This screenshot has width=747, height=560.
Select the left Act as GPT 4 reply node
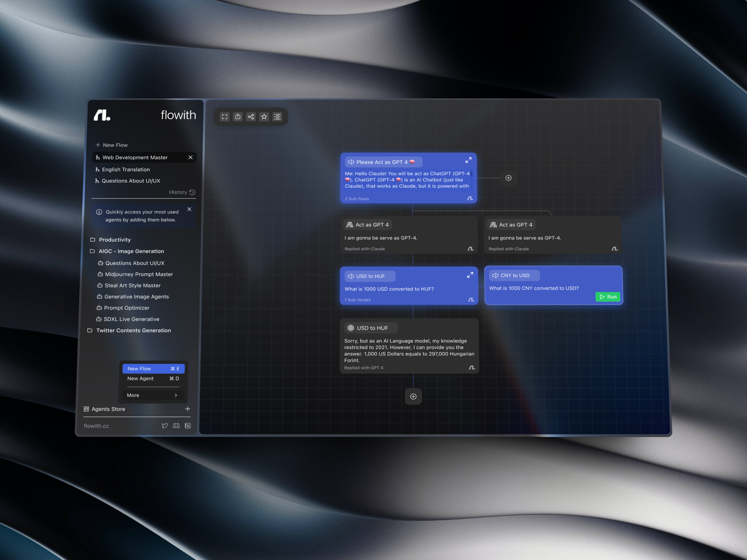[409, 235]
